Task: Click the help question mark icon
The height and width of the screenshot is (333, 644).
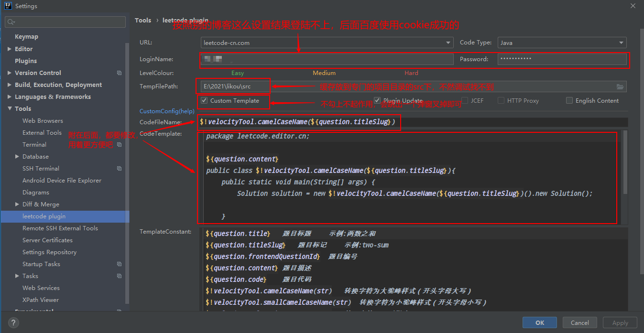Action: tap(12, 322)
